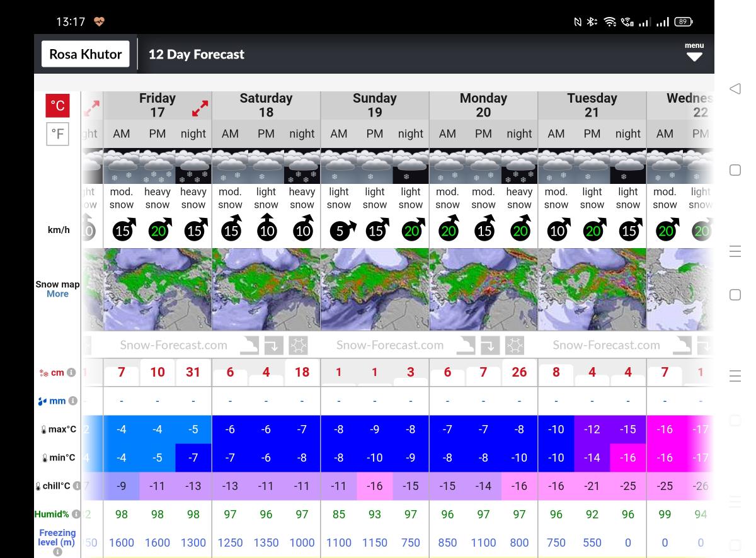Tap Saturday AM moderate snow weather icon
This screenshot has width=756, height=558.
[x=230, y=167]
